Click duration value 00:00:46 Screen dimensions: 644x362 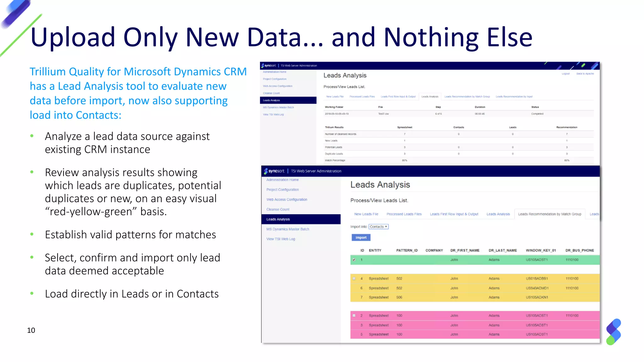(x=480, y=114)
